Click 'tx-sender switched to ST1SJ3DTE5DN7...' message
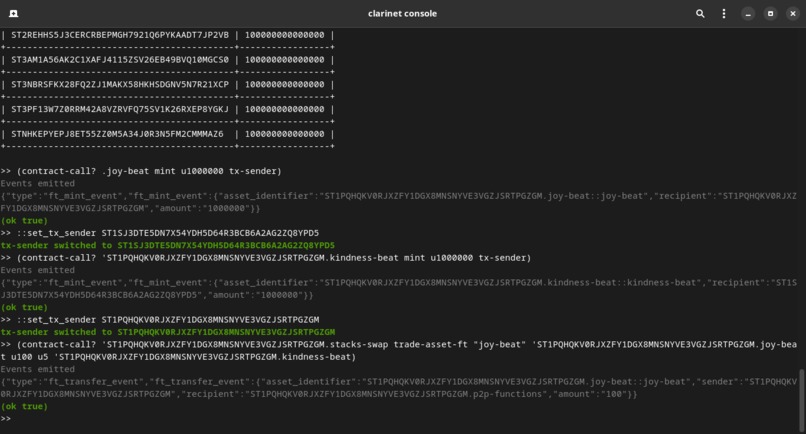The width and height of the screenshot is (806, 434). pos(168,245)
